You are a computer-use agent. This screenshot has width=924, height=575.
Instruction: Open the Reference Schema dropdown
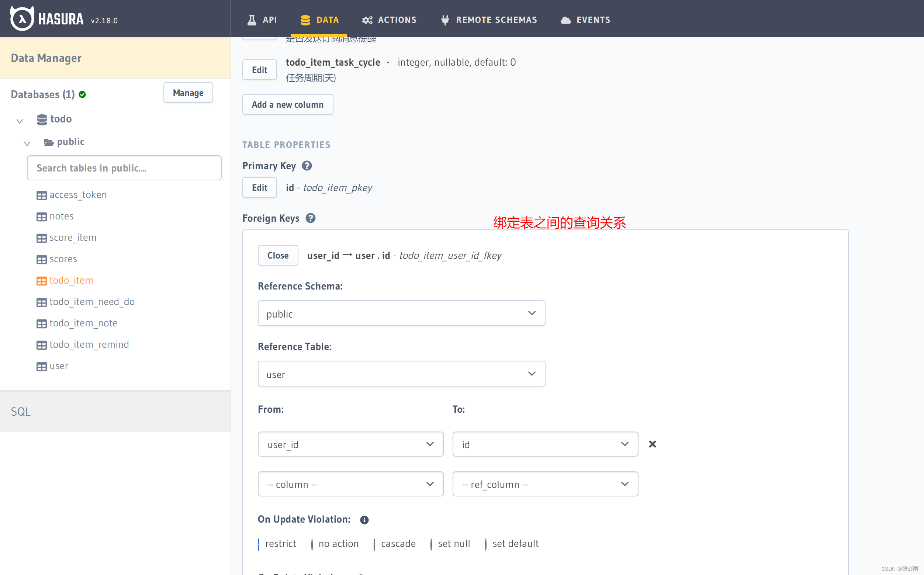[401, 314]
